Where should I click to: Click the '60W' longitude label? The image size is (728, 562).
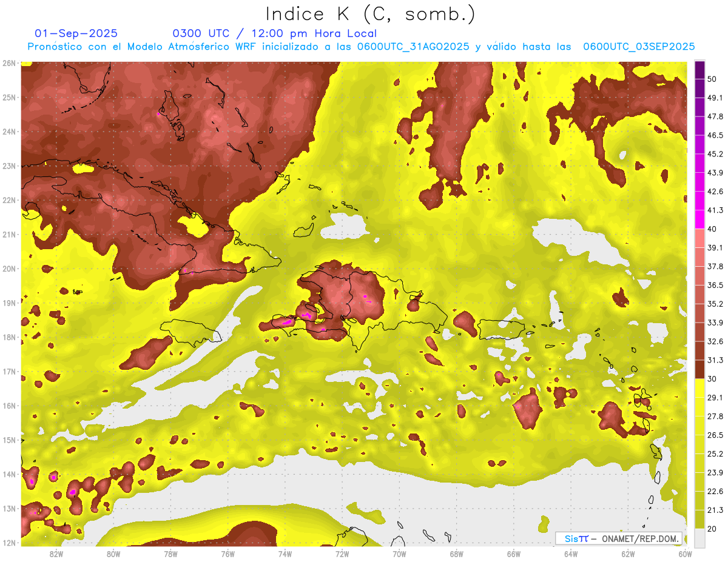click(686, 554)
